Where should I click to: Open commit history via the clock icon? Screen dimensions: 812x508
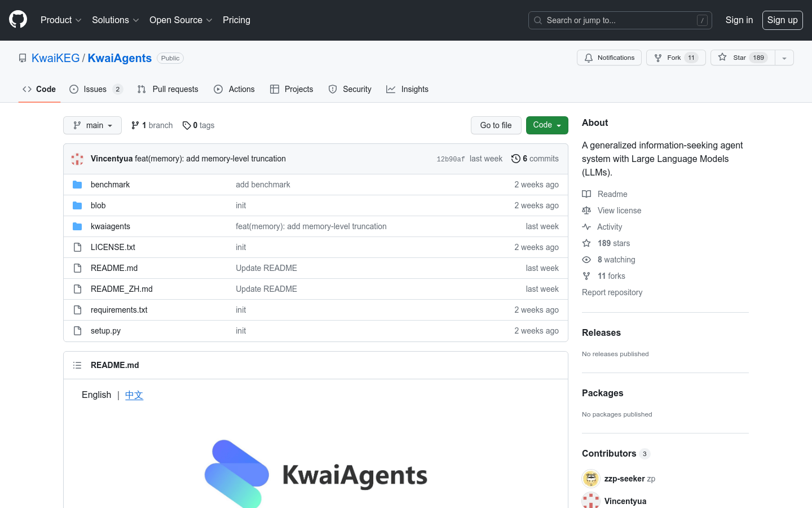(x=515, y=159)
